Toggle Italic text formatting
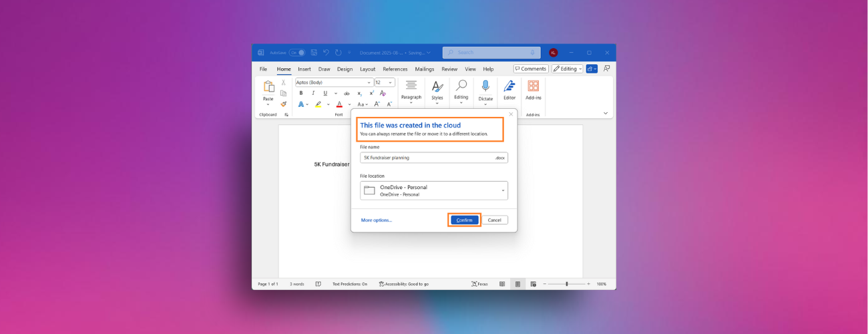The height and width of the screenshot is (334, 868). coord(313,94)
